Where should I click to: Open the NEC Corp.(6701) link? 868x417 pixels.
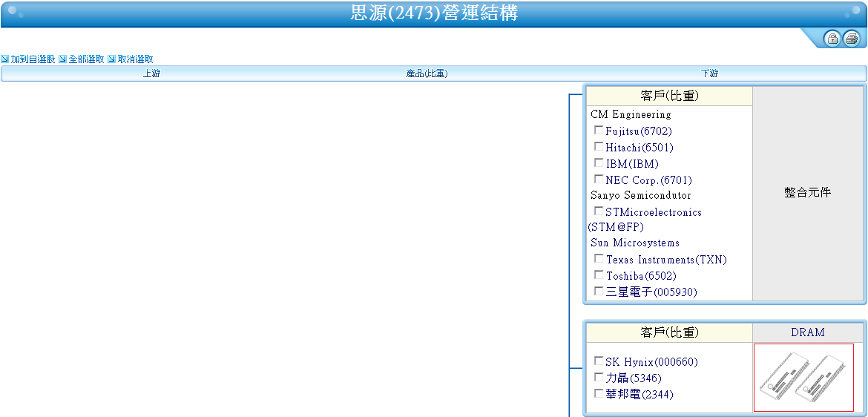tap(649, 180)
